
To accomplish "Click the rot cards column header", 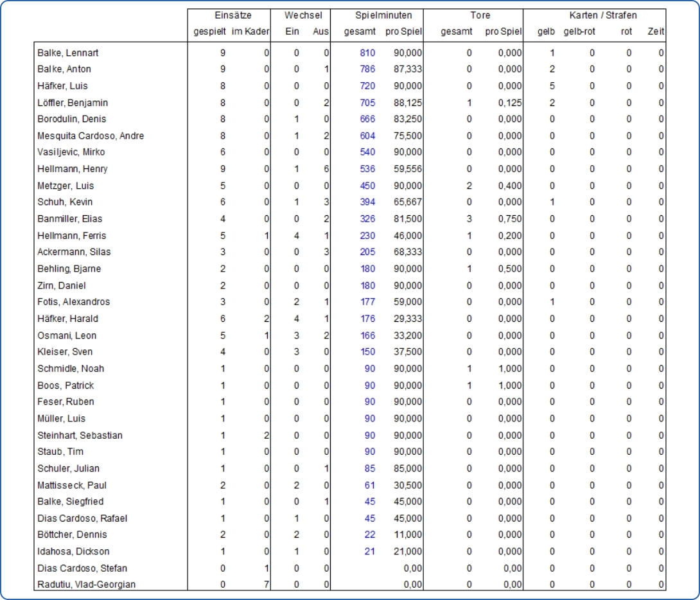I will 626,31.
